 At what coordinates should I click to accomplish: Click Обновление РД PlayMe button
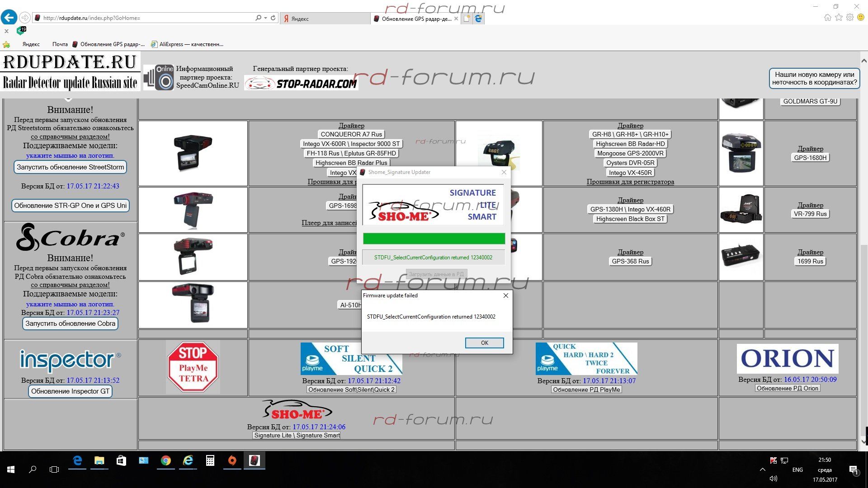pyautogui.click(x=586, y=389)
